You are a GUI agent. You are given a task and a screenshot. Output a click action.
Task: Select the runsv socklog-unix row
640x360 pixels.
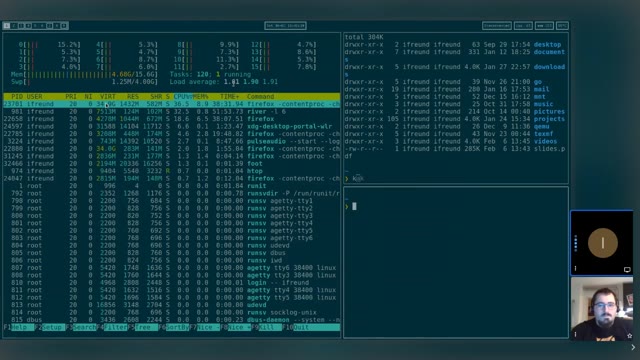171,312
